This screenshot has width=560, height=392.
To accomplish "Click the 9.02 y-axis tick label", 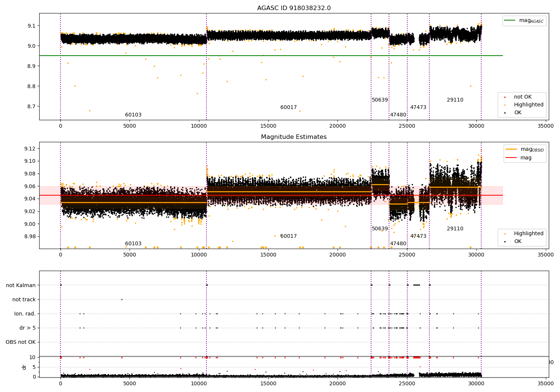I will [30, 211].
